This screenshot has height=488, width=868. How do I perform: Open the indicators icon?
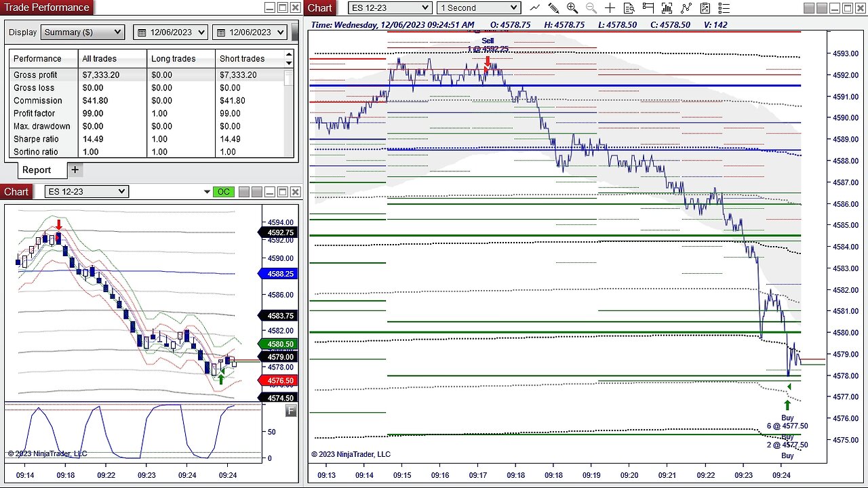click(686, 8)
